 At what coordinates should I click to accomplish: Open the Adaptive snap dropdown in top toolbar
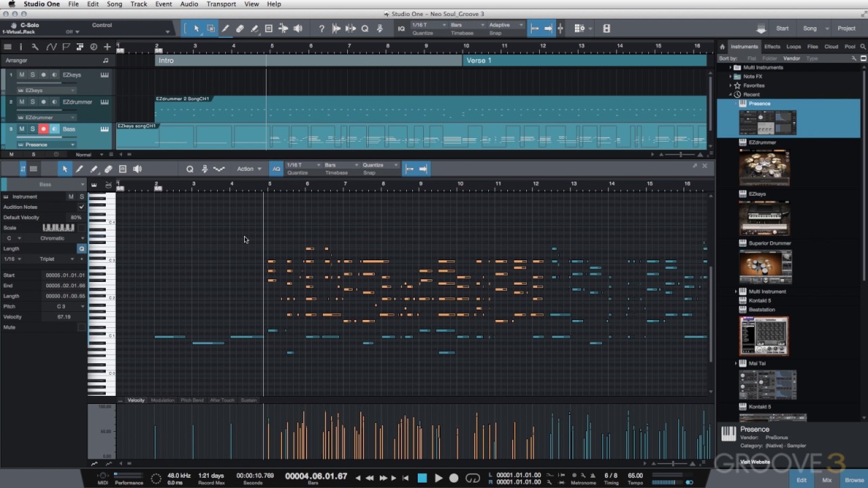(506, 25)
